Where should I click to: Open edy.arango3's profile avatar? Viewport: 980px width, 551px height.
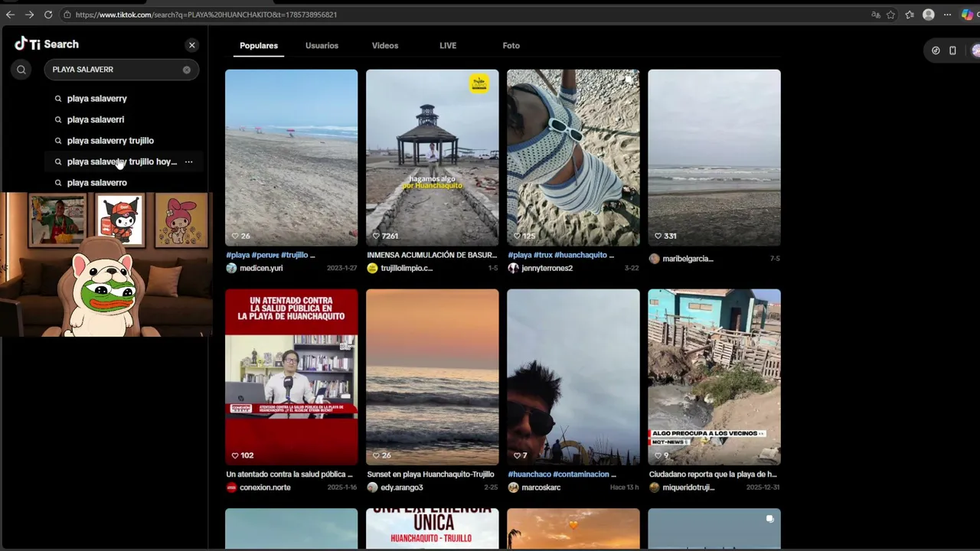372,487
